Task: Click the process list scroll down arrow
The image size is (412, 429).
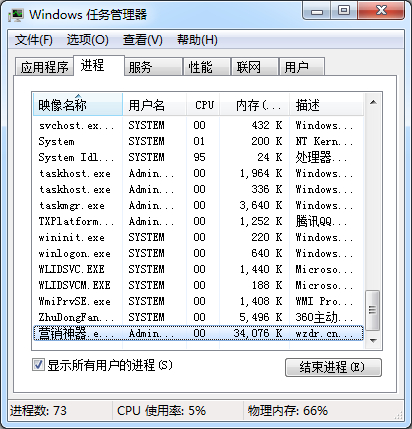Action: click(373, 341)
